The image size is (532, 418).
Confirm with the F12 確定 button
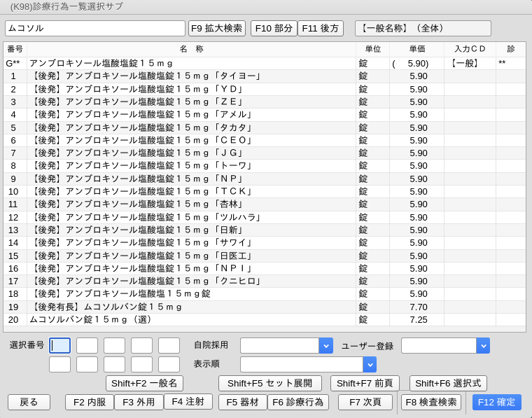click(x=496, y=403)
